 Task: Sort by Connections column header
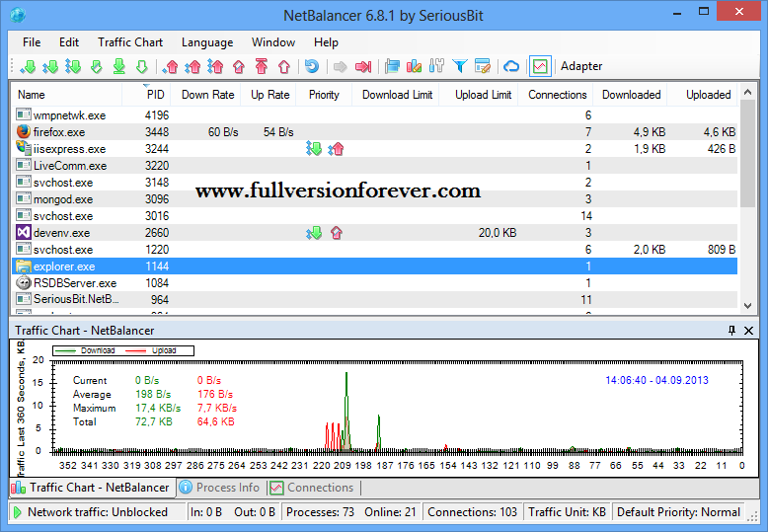click(x=557, y=95)
